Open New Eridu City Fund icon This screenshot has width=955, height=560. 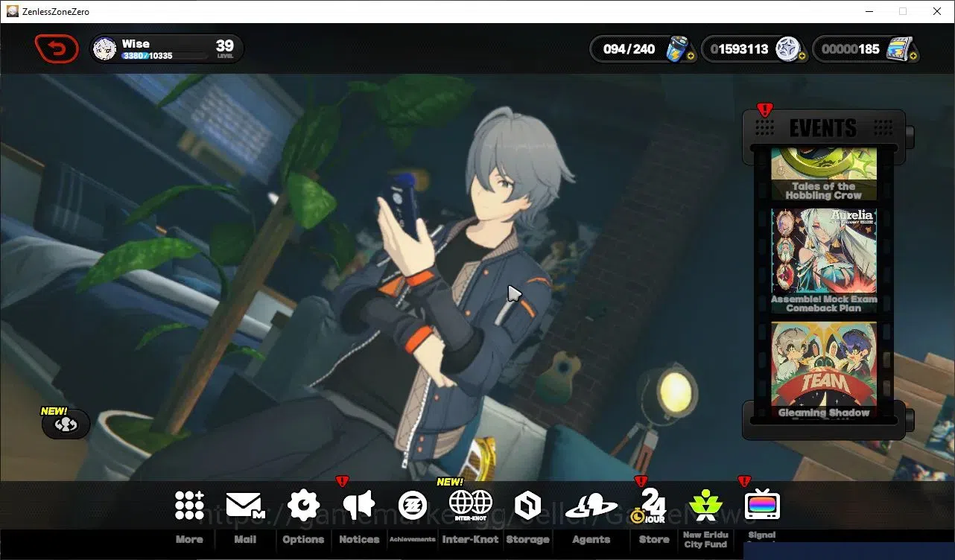point(705,506)
